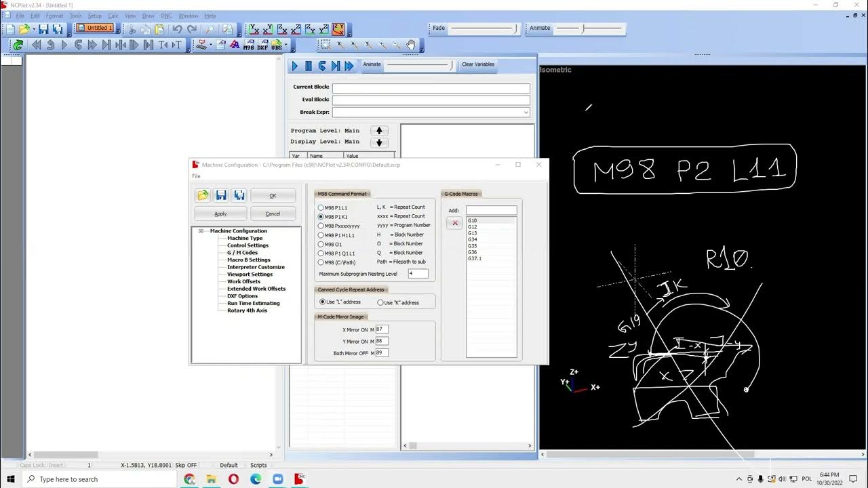The image size is (868, 488).
Task: Click OK in Machine Configuration dialog
Action: coord(273,195)
